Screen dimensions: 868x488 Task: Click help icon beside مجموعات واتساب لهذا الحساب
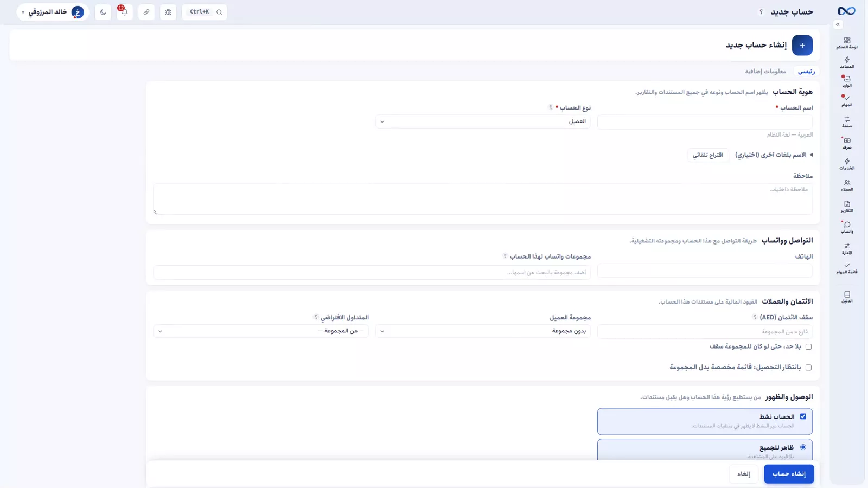[505, 256]
